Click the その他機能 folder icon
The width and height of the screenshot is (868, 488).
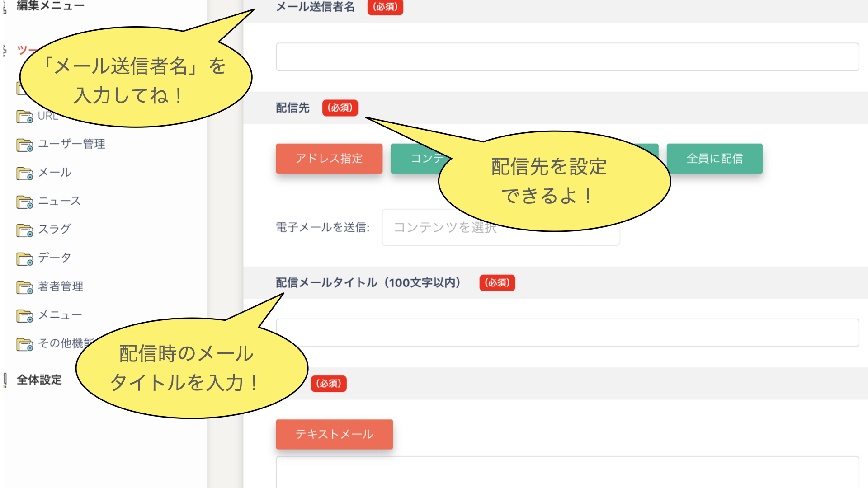point(24,344)
